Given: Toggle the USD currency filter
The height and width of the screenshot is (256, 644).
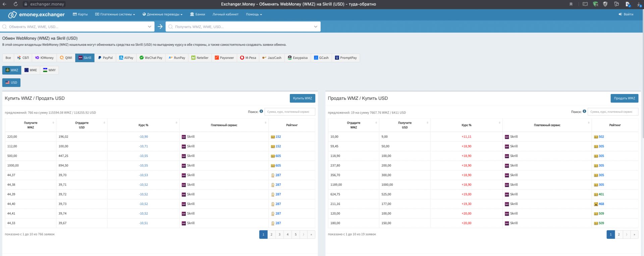Looking at the screenshot, I should point(11,83).
